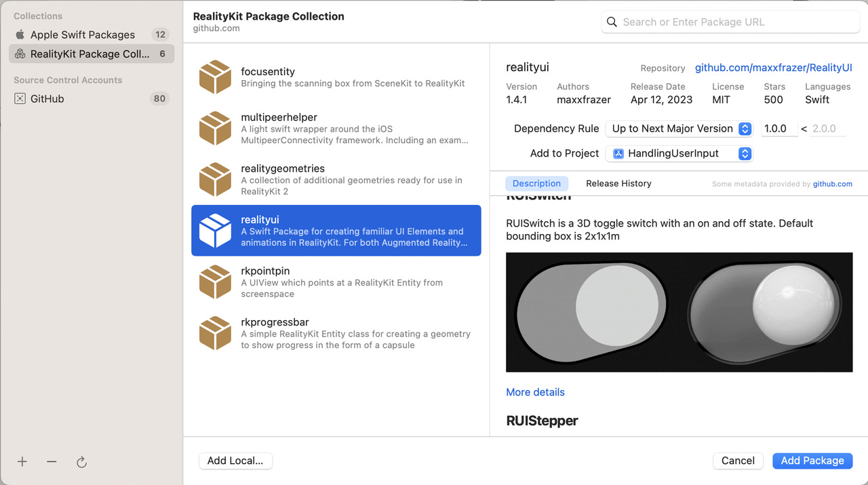This screenshot has height=485, width=868.
Task: Click the RUIStepper heading
Action: [x=542, y=421]
